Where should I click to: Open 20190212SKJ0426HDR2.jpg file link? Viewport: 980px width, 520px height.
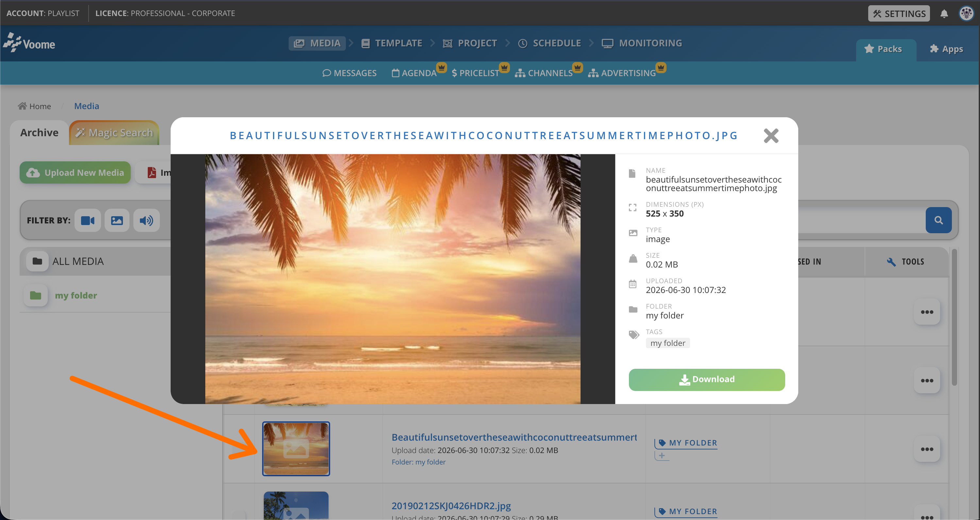[451, 506]
